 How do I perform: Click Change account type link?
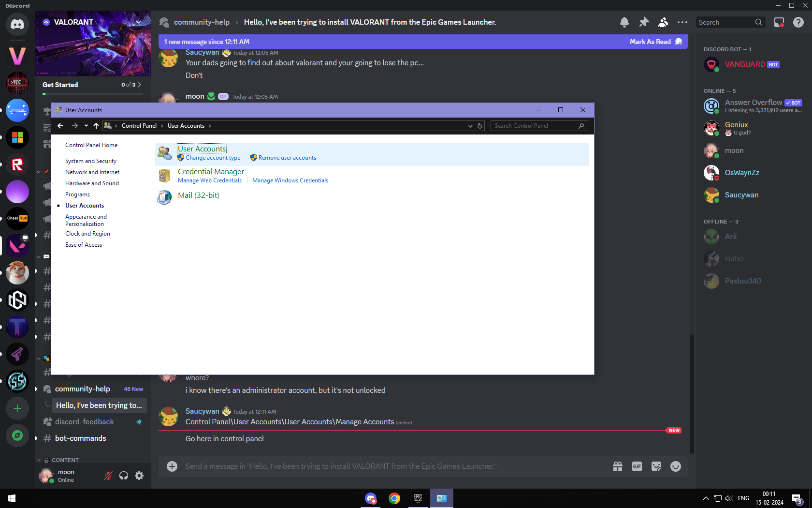[213, 158]
